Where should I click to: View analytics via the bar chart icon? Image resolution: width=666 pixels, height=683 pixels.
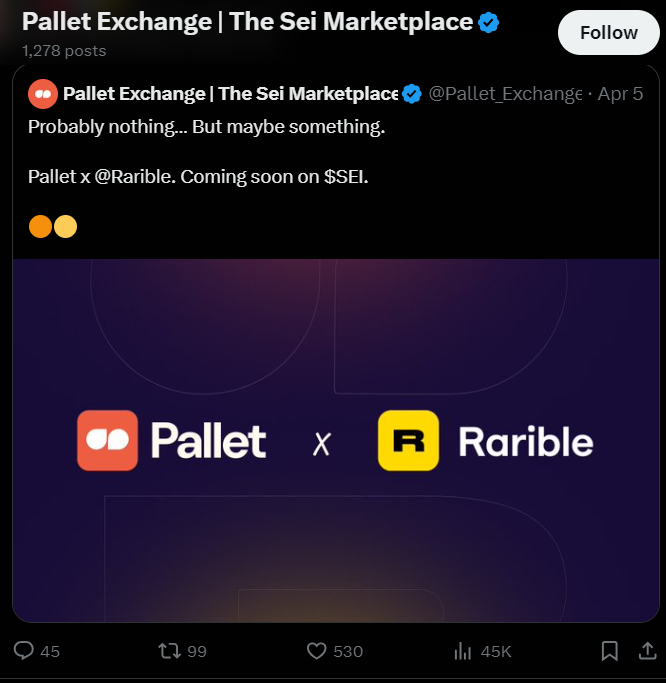point(462,651)
